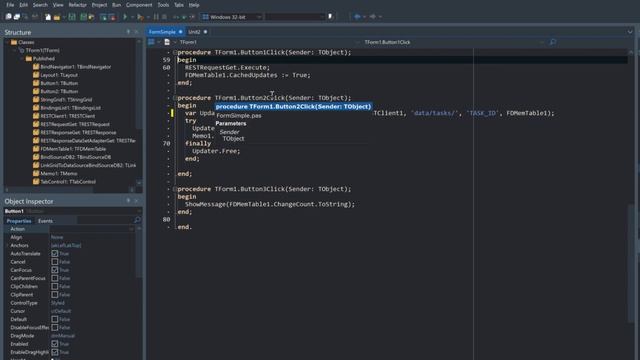This screenshot has width=640, height=360.
Task: Open the empty device combo box
Action: point(295,17)
